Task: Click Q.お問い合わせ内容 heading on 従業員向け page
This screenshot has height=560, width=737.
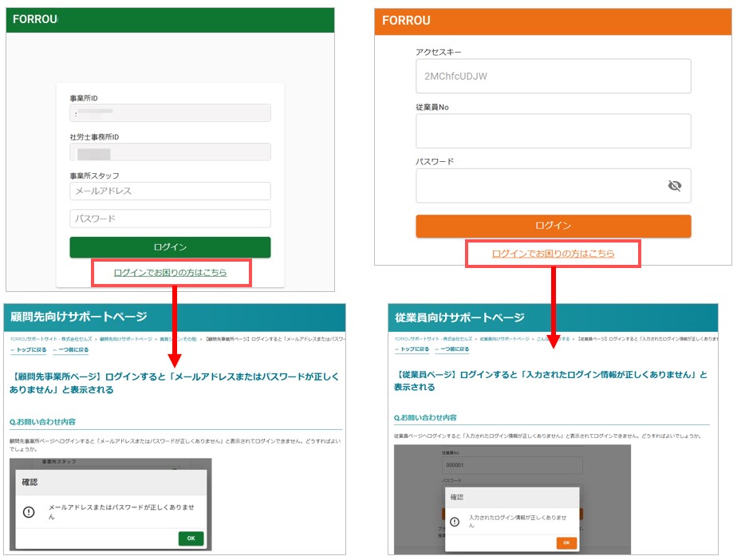Action: 425,417
